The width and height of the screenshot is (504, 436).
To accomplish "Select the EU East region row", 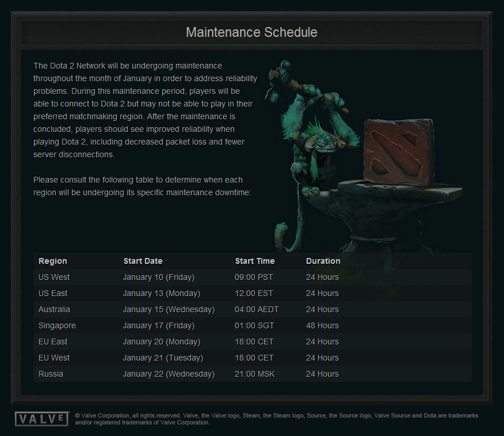I will 52,342.
